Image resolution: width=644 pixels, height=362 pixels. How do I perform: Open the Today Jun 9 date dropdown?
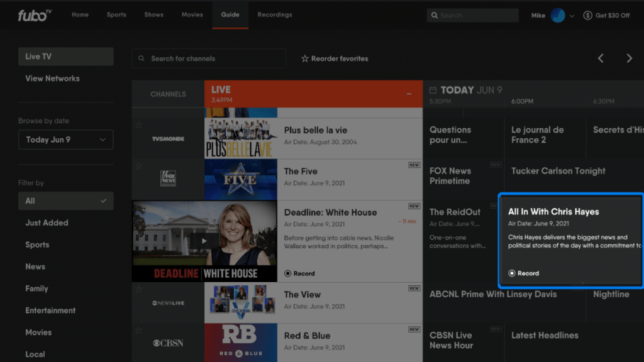tap(65, 140)
